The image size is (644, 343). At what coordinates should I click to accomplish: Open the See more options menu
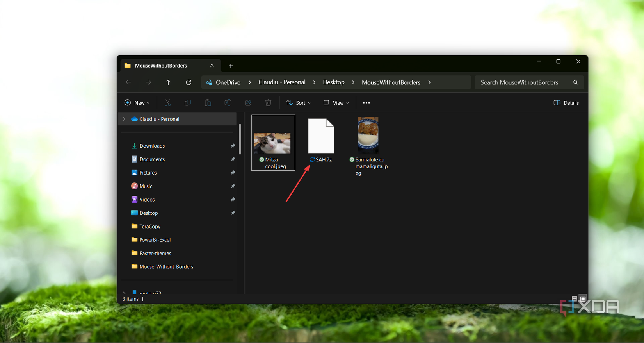tap(366, 103)
